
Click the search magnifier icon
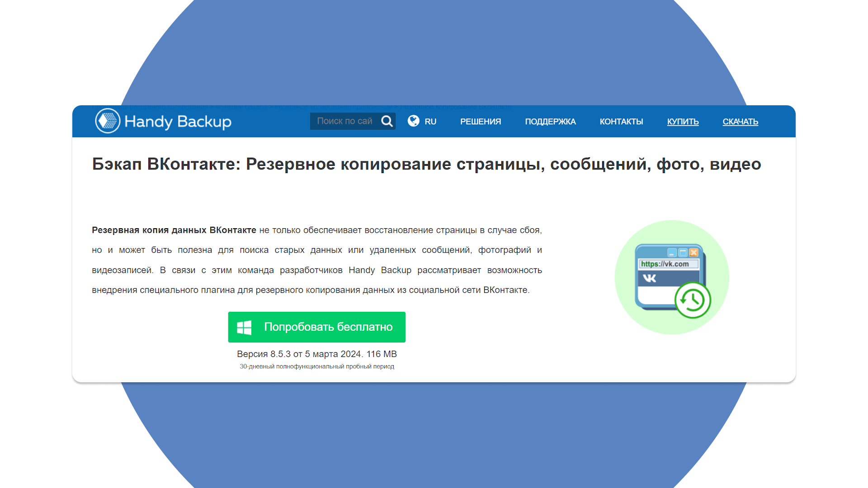[x=387, y=121]
